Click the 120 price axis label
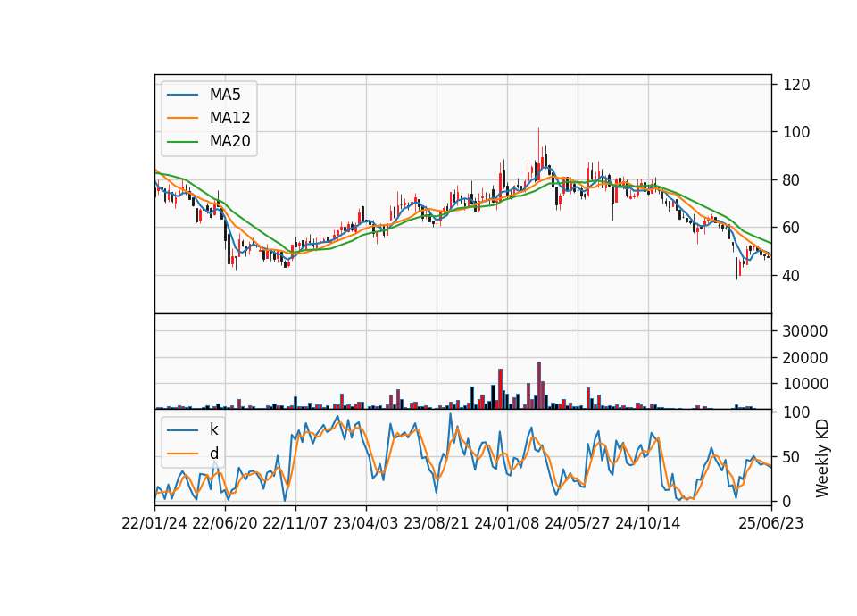This screenshot has height=616, width=857. [x=796, y=85]
